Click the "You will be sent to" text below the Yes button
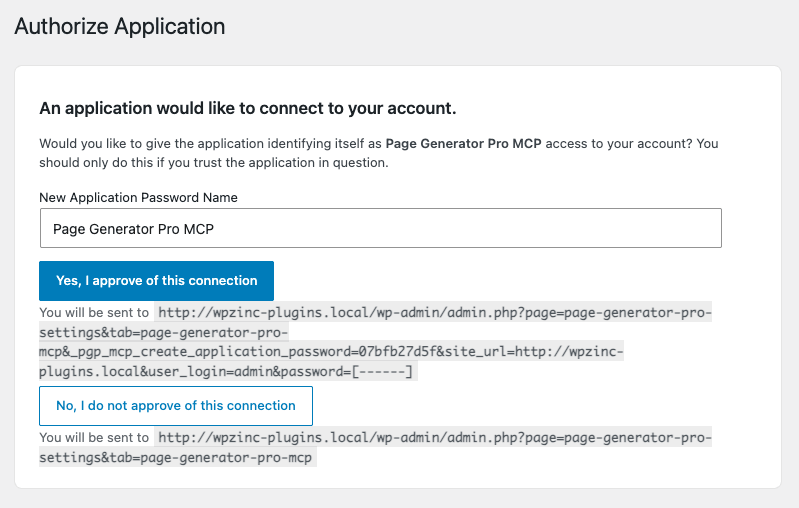The height and width of the screenshot is (508, 799). [94, 312]
